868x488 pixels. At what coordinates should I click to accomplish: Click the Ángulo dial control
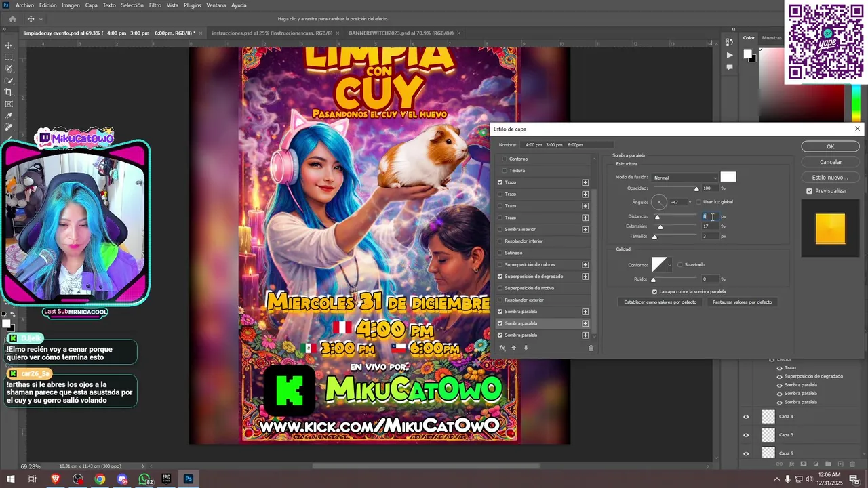[659, 202]
